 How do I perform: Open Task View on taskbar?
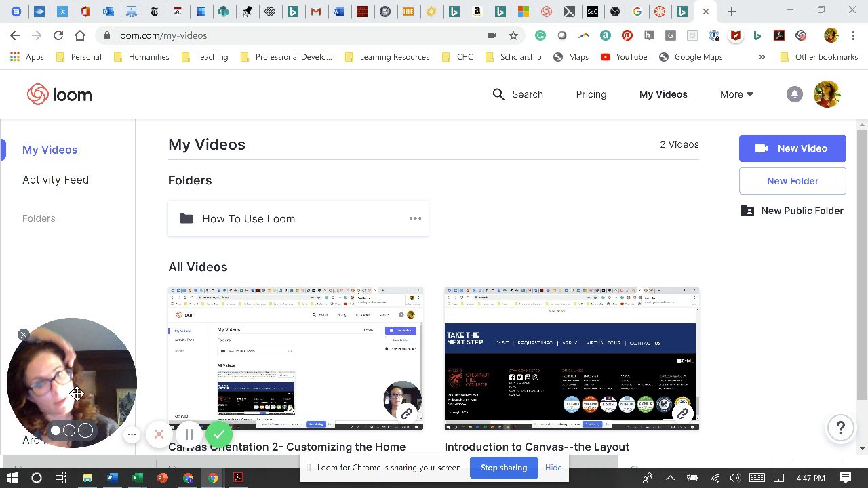[x=60, y=478]
